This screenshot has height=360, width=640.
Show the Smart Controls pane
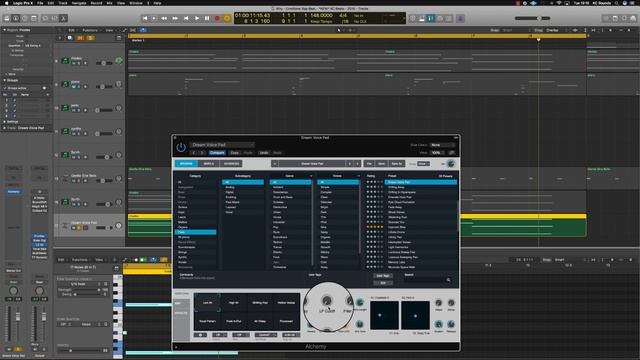click(45, 18)
